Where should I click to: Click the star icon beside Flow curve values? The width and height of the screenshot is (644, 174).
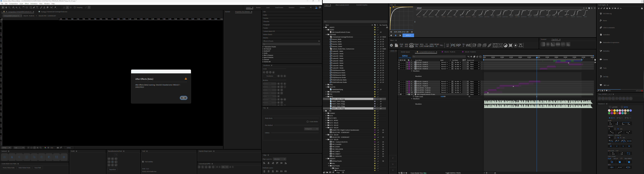click(x=412, y=32)
